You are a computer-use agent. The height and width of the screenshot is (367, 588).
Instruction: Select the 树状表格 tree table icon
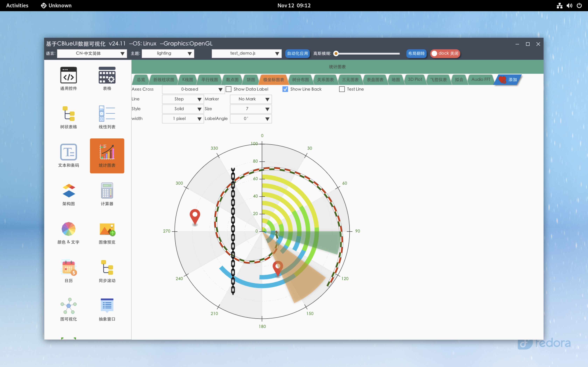click(x=69, y=114)
